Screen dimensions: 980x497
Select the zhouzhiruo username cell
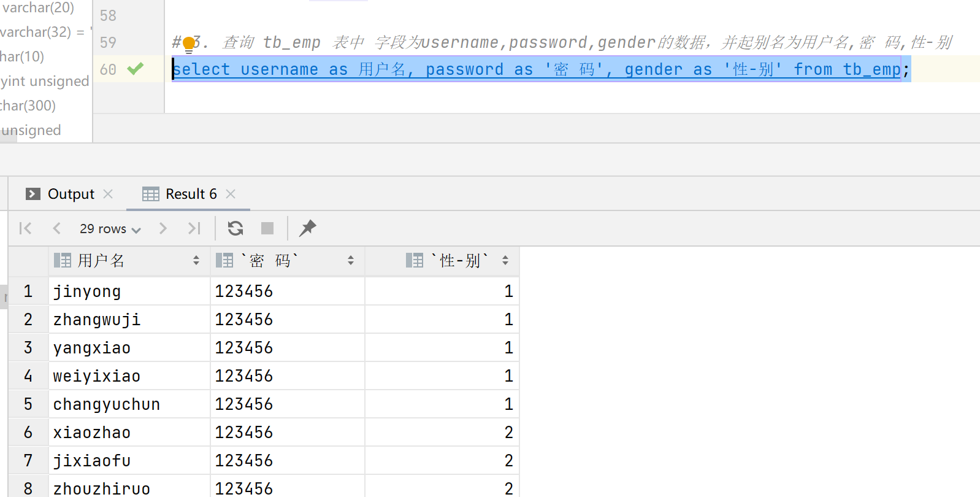point(129,487)
